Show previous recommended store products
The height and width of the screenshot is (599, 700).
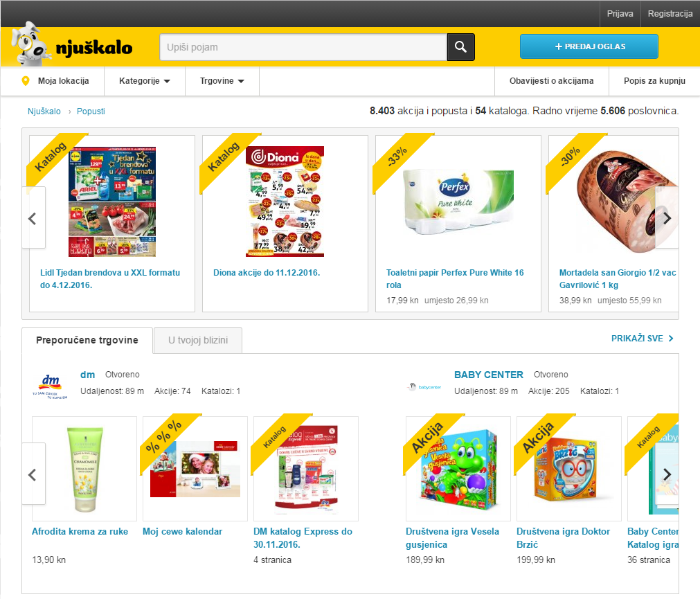(x=33, y=474)
